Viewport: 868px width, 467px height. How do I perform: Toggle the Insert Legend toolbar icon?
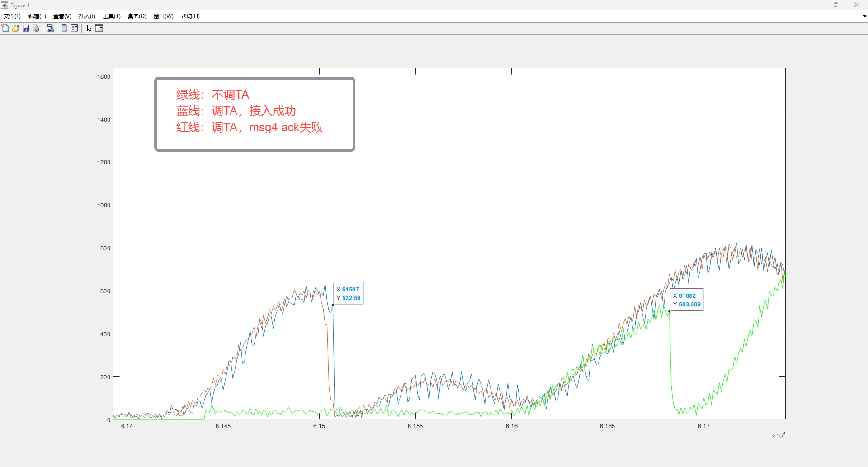75,28
